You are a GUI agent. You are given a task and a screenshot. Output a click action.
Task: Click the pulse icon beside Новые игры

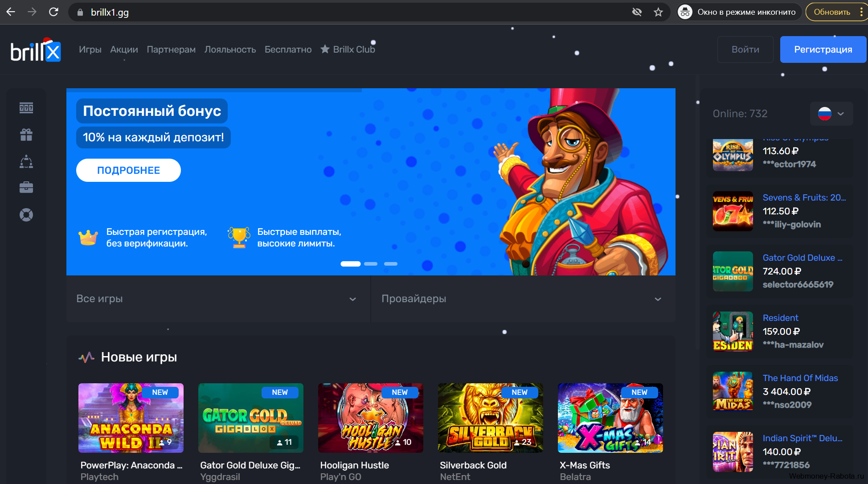click(x=86, y=357)
